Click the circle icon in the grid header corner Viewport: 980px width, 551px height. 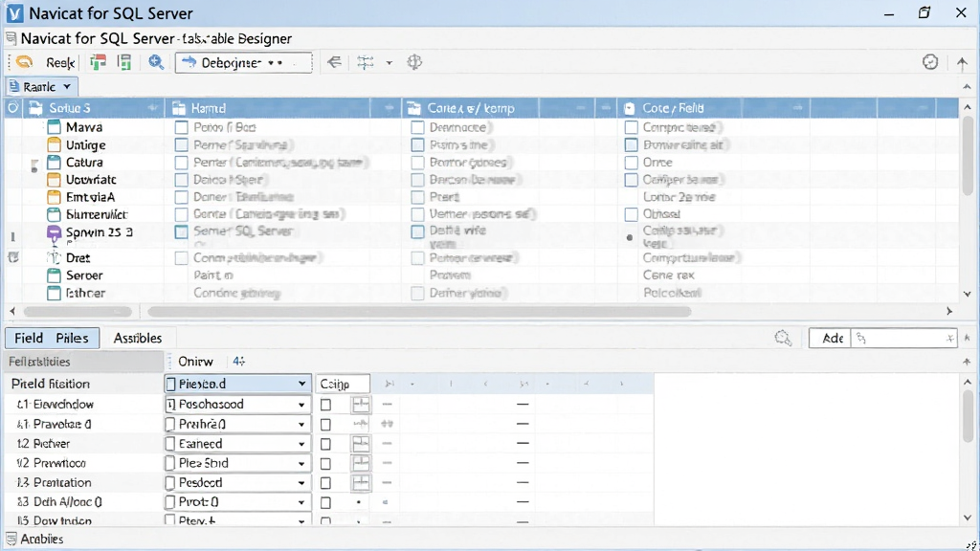tap(13, 107)
